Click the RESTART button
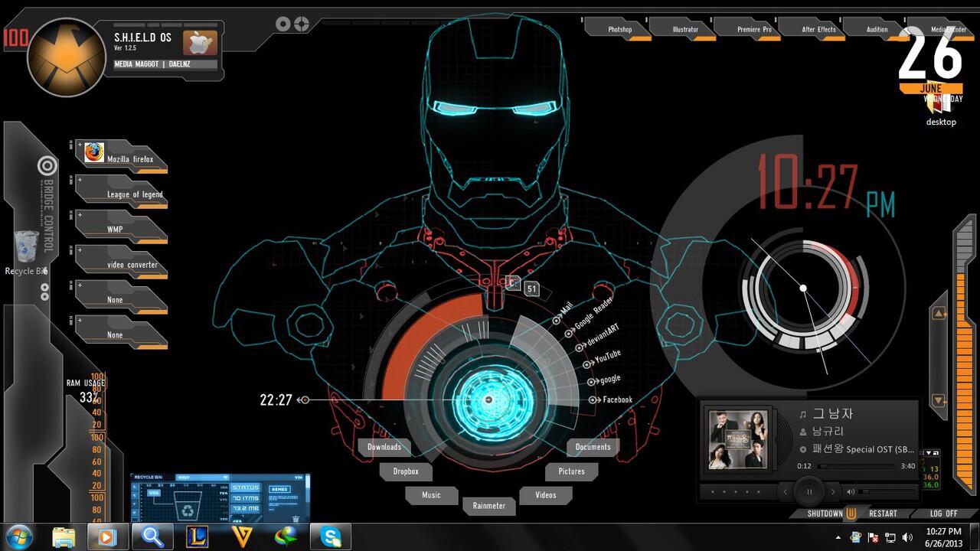The width and height of the screenshot is (980, 551). click(x=883, y=514)
